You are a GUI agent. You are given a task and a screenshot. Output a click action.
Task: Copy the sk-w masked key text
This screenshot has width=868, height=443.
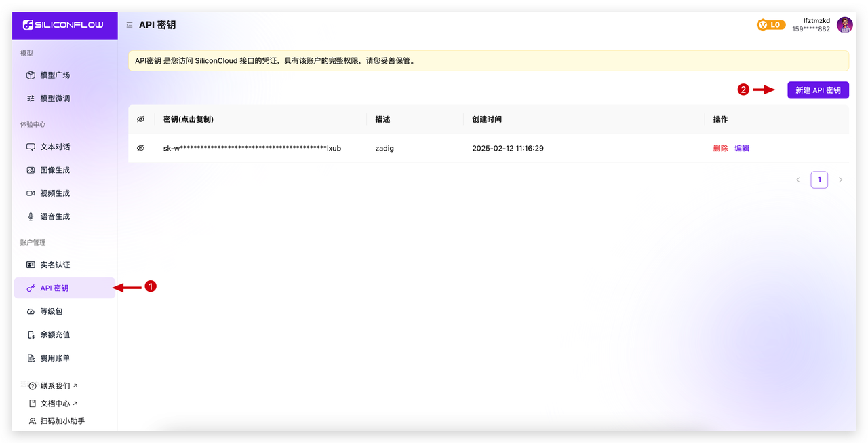252,148
